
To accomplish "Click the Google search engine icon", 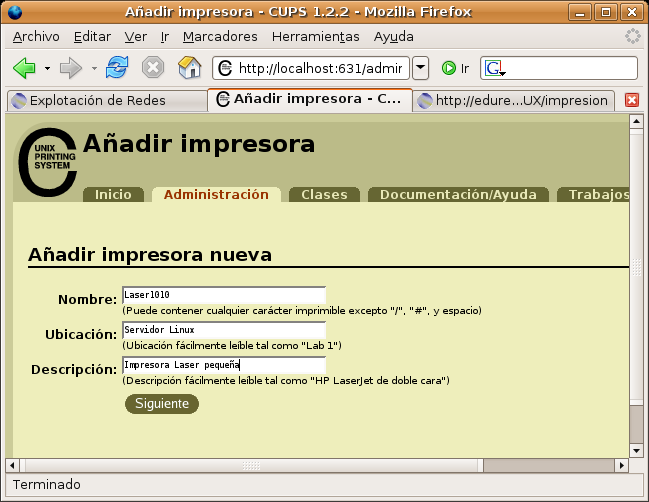I will (x=495, y=68).
